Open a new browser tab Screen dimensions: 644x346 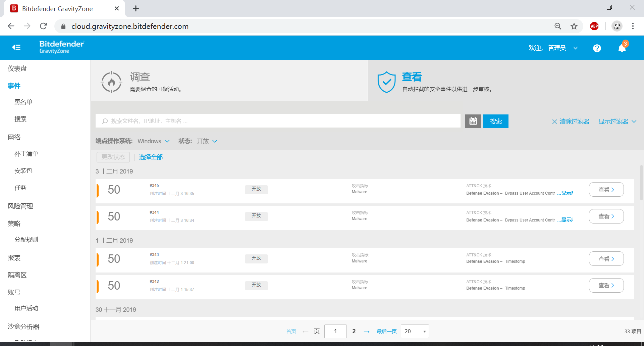tap(136, 9)
